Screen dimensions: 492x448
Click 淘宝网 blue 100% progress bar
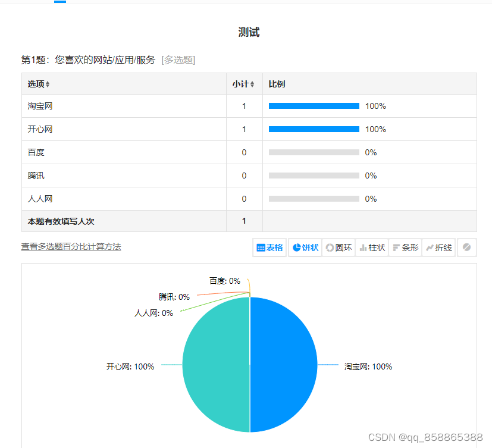point(314,106)
